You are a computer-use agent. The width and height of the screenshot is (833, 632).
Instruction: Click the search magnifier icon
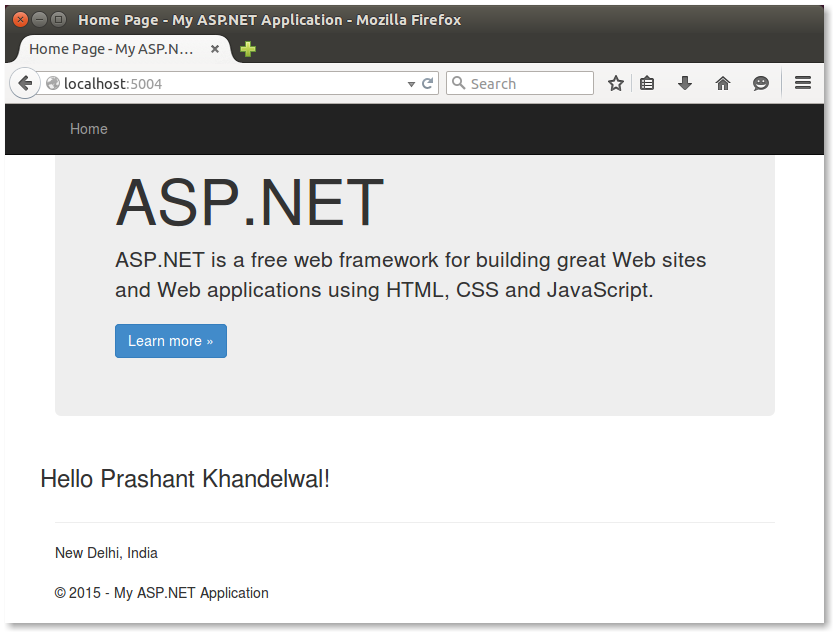pos(458,83)
